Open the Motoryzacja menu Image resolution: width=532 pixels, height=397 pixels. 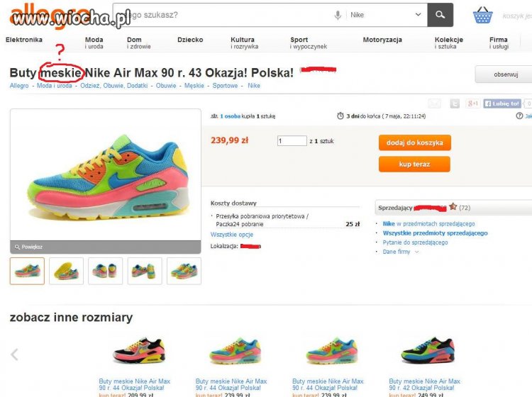[x=382, y=40]
